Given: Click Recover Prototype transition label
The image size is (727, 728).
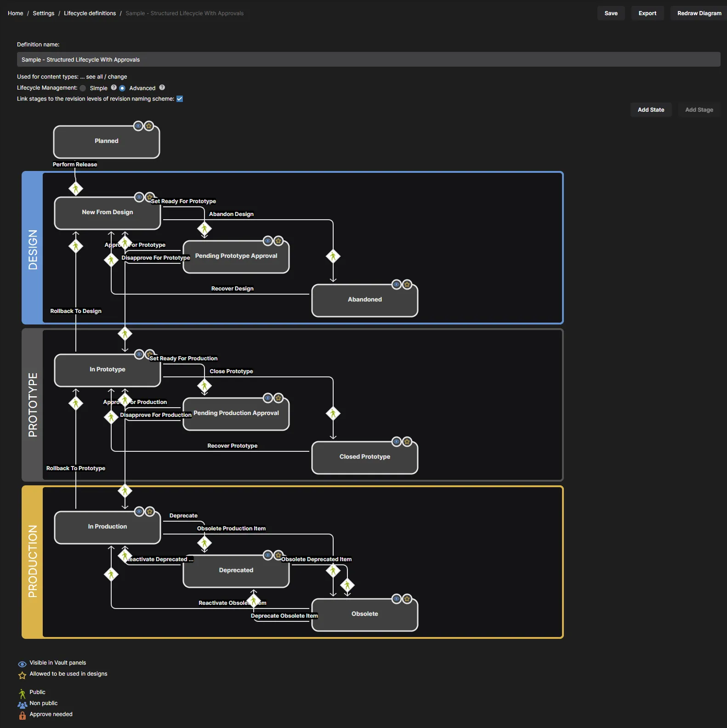Looking at the screenshot, I should click(233, 446).
